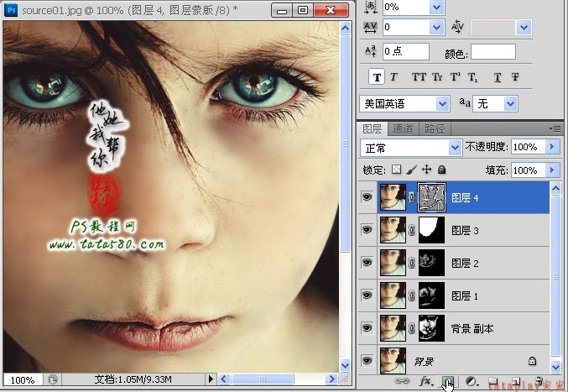The width and height of the screenshot is (568, 392).
Task: Enable faux bold text style
Action: (x=377, y=77)
